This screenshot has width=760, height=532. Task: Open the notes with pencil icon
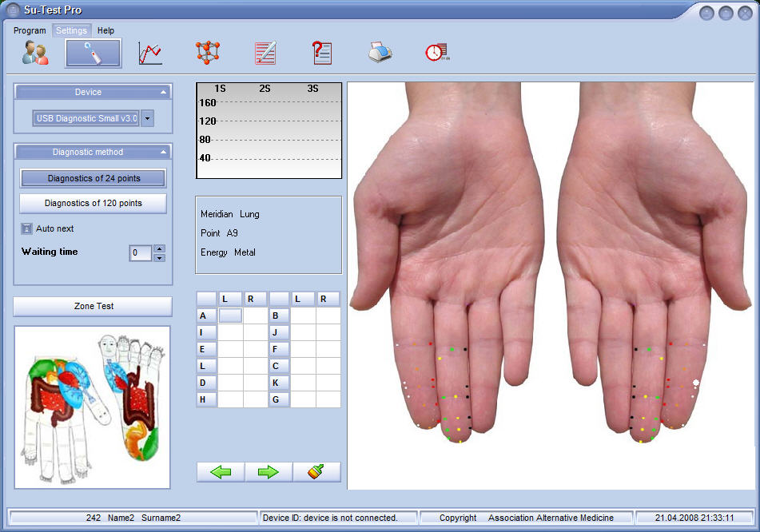point(265,54)
